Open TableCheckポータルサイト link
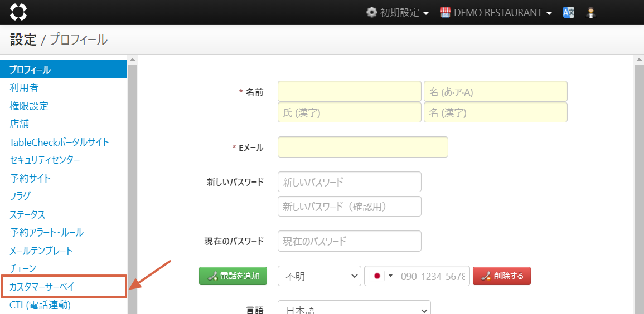Screen dimensions: 644x314 pyautogui.click(x=59, y=142)
